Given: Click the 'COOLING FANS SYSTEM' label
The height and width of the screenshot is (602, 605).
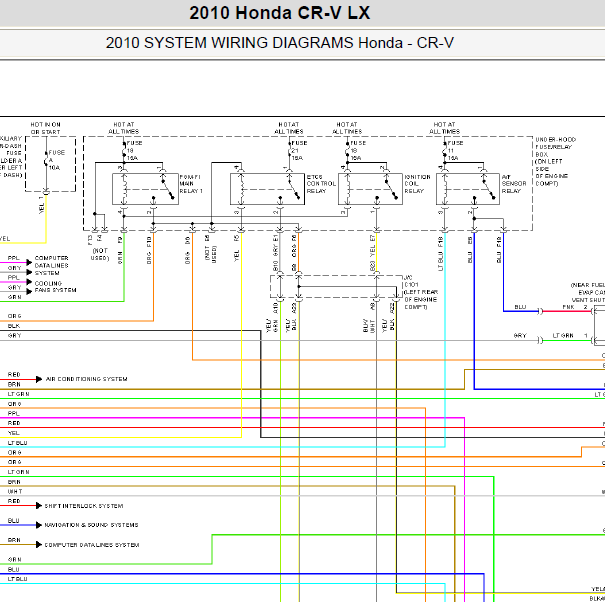Looking at the screenshot, I should click(x=55, y=287).
